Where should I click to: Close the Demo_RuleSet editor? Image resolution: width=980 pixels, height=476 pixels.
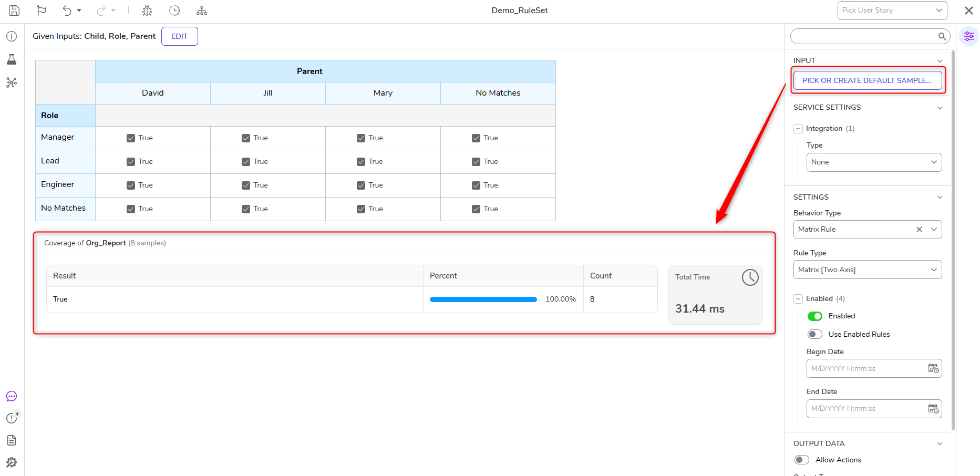(969, 11)
